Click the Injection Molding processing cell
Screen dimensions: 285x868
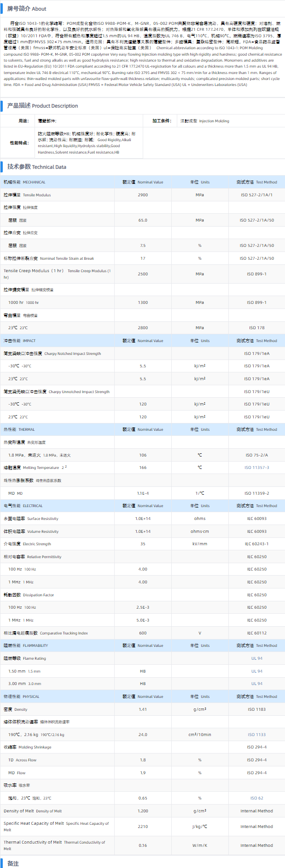[x=205, y=121]
